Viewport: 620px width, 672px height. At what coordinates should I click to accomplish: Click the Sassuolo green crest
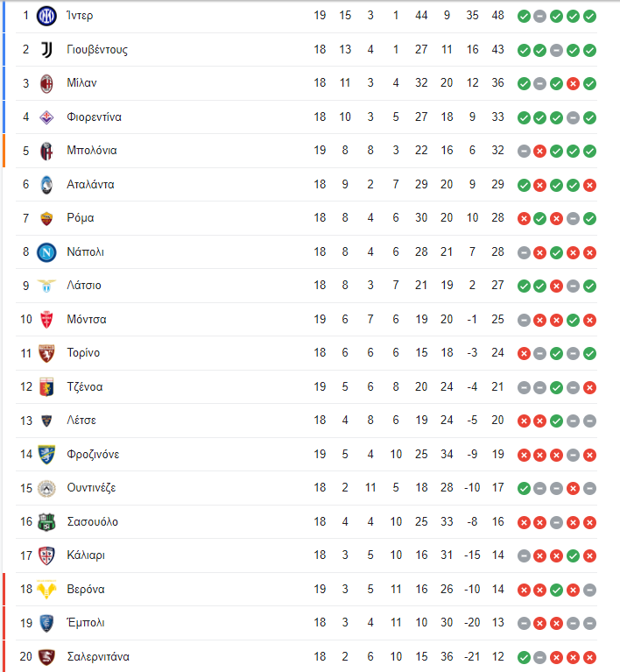pyautogui.click(x=46, y=522)
